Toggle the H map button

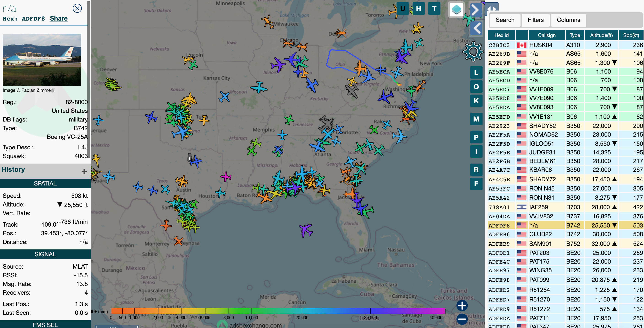(x=419, y=9)
